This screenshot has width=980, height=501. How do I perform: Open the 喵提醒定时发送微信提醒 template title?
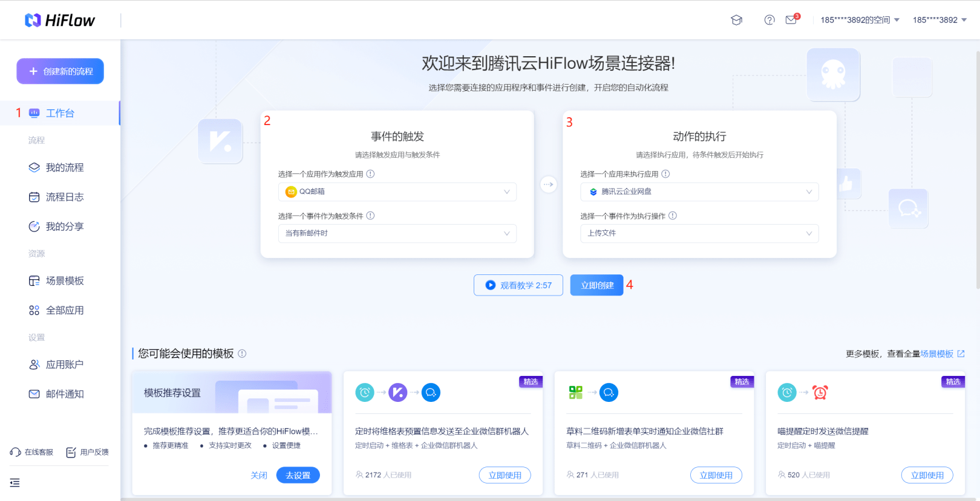point(823,432)
